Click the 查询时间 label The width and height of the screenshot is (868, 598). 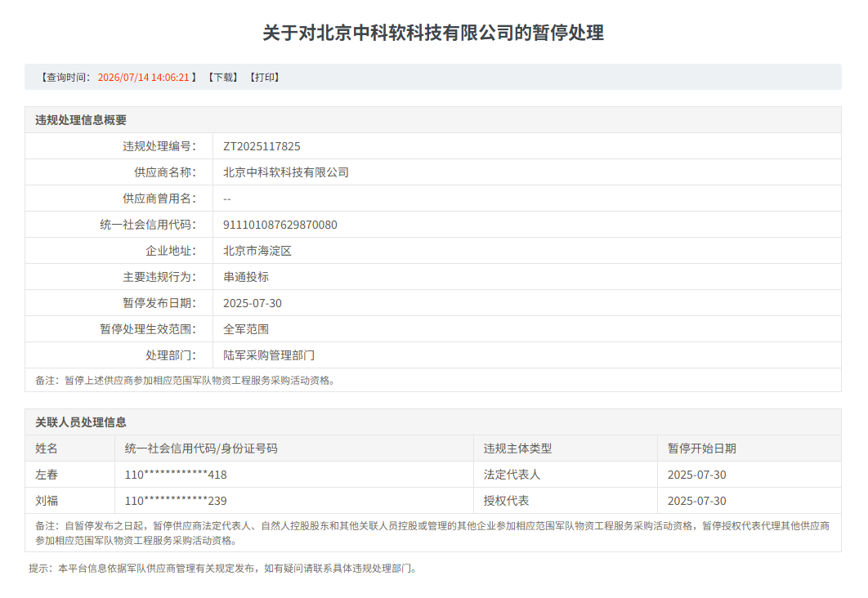point(65,78)
